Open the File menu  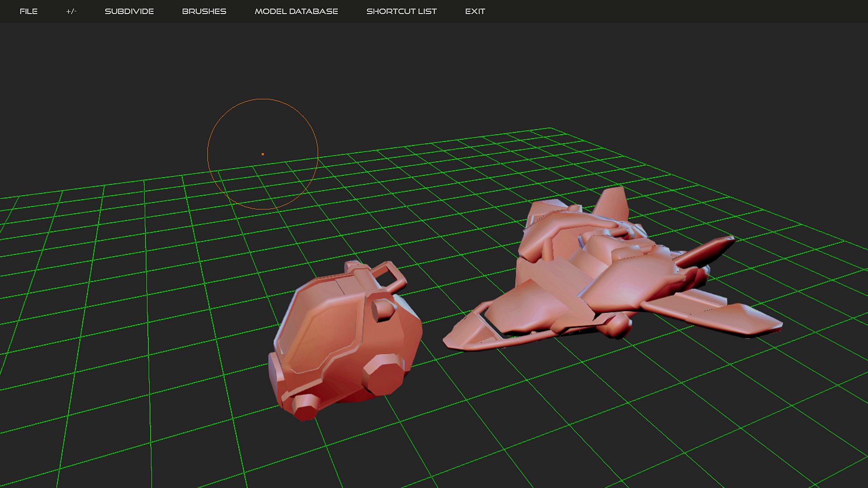pyautogui.click(x=28, y=11)
